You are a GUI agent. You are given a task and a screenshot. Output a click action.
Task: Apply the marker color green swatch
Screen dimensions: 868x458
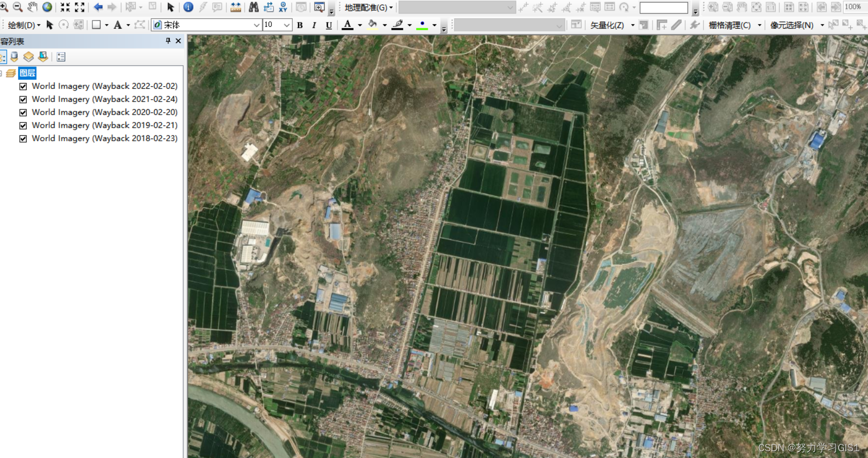pos(422,25)
